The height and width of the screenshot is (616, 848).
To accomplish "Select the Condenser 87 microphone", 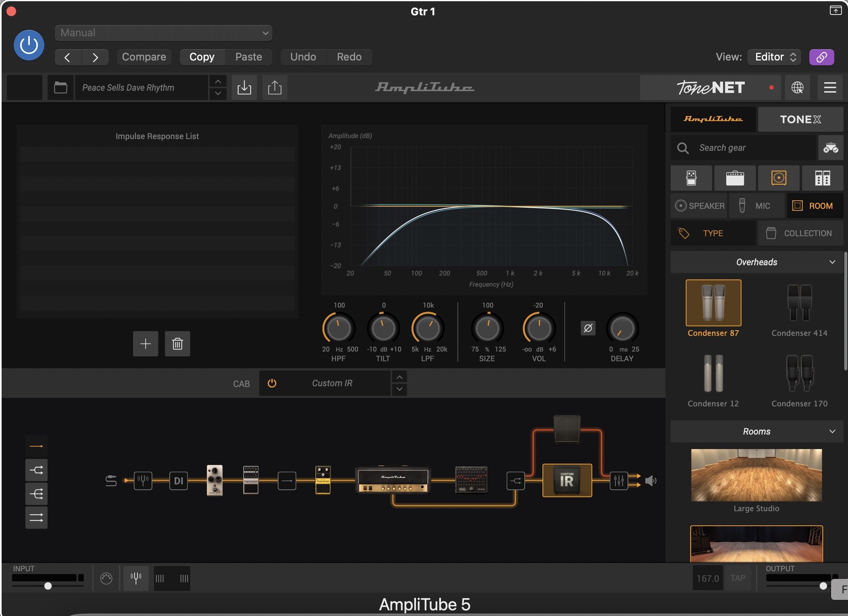I will (x=713, y=308).
